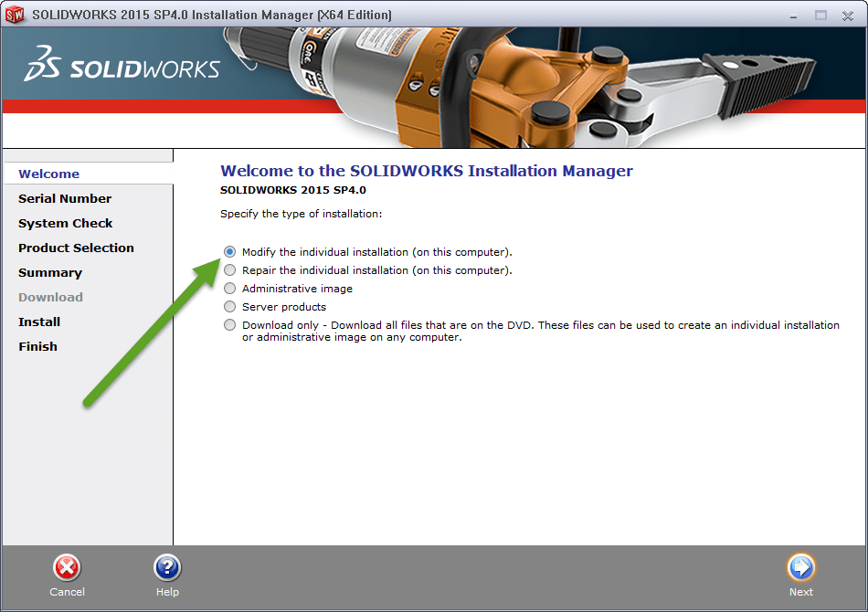Image resolution: width=868 pixels, height=612 pixels.
Task: Choose the Server products radio button
Action: pos(229,307)
